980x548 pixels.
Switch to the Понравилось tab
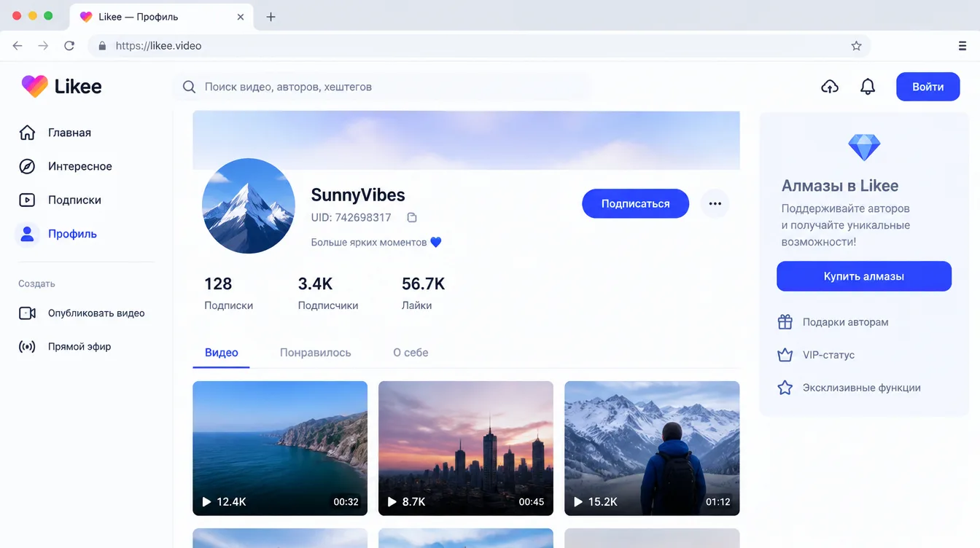[316, 353]
